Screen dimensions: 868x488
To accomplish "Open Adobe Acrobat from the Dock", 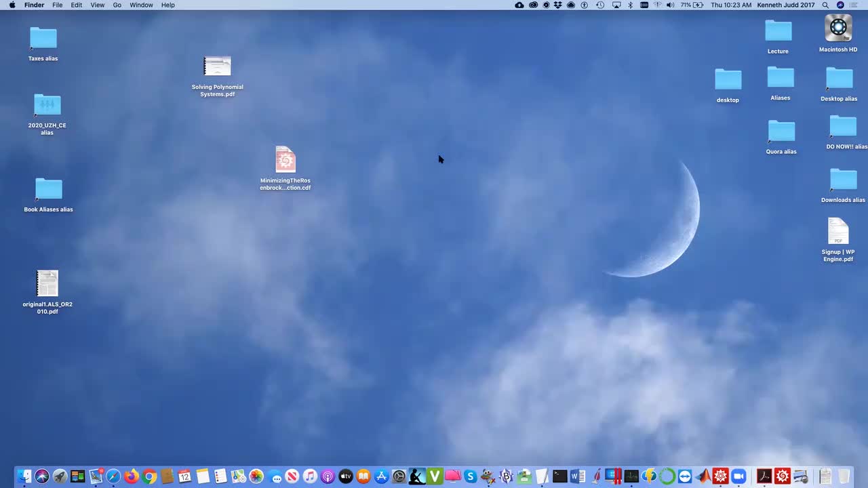I will (x=764, y=476).
